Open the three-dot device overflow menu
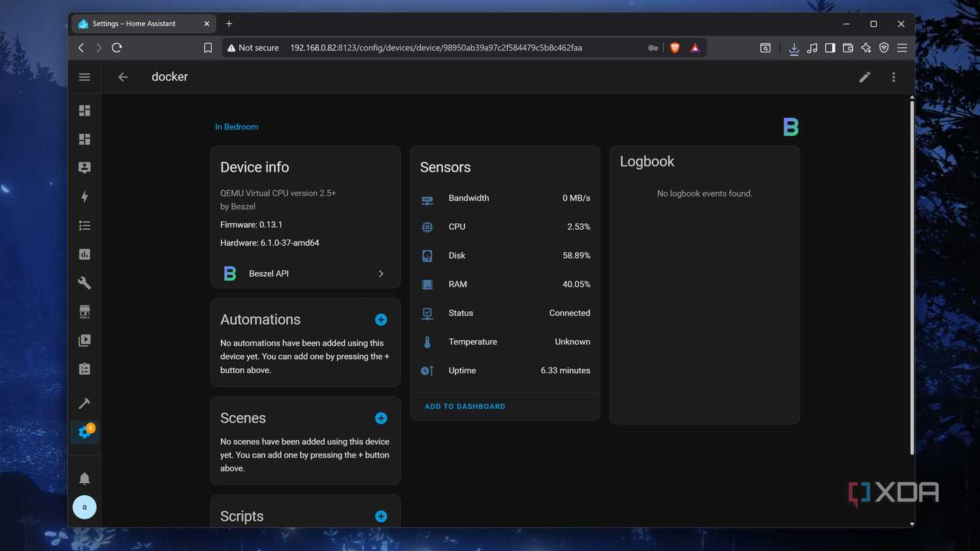 893,77
